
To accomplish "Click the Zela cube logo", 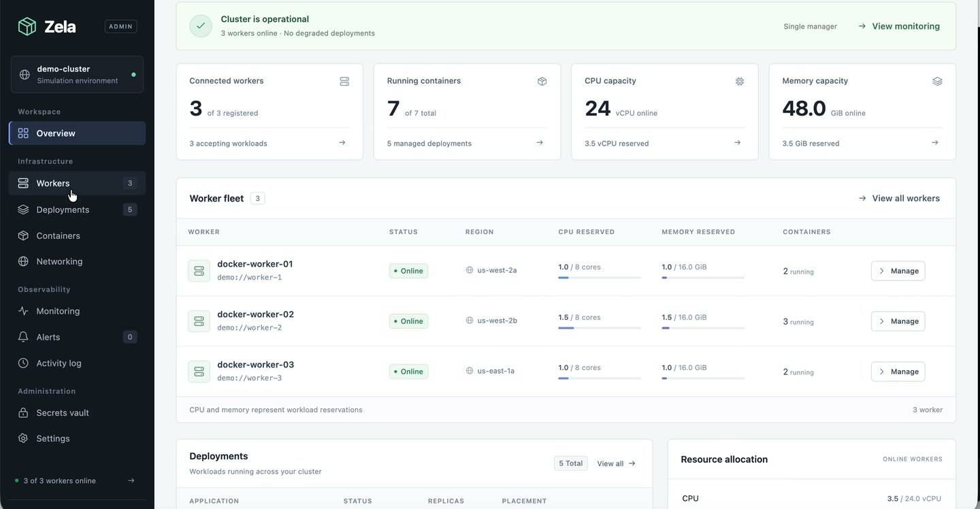I will coord(27,27).
